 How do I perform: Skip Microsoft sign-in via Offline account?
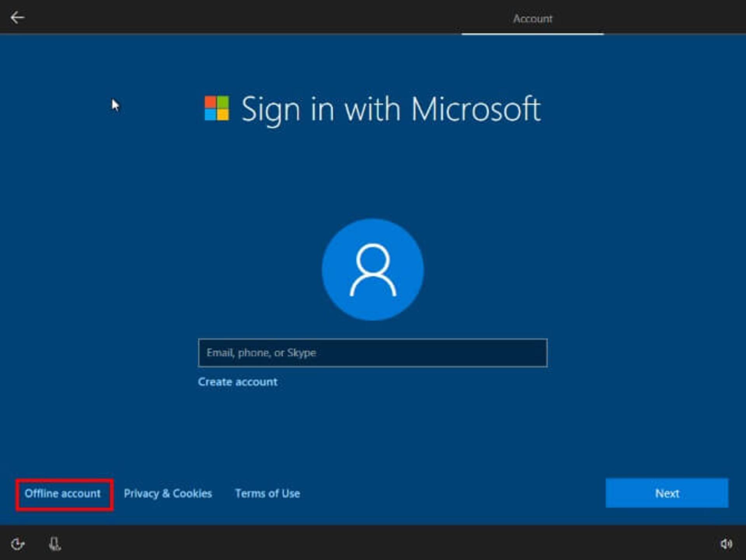63,494
